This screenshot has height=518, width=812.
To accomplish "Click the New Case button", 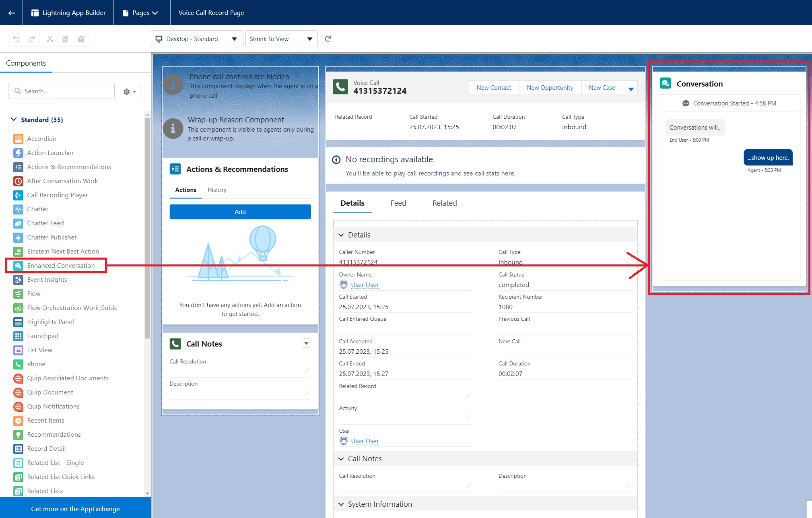I will (602, 88).
